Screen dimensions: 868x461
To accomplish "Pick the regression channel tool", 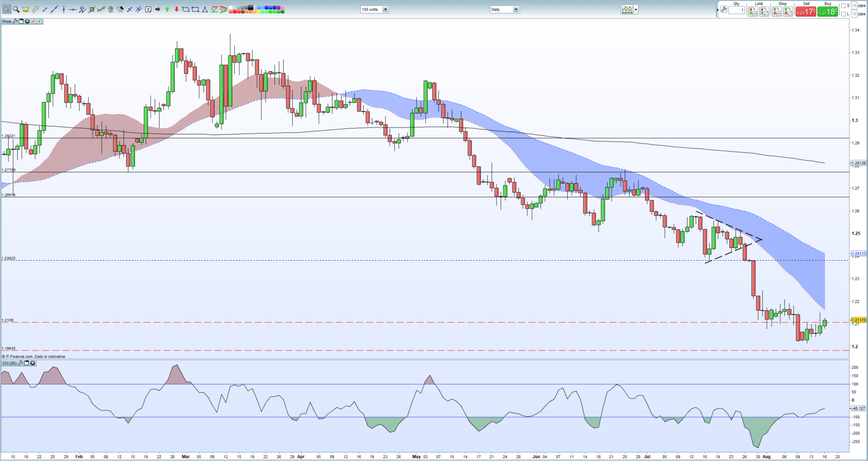I will pyautogui.click(x=101, y=10).
